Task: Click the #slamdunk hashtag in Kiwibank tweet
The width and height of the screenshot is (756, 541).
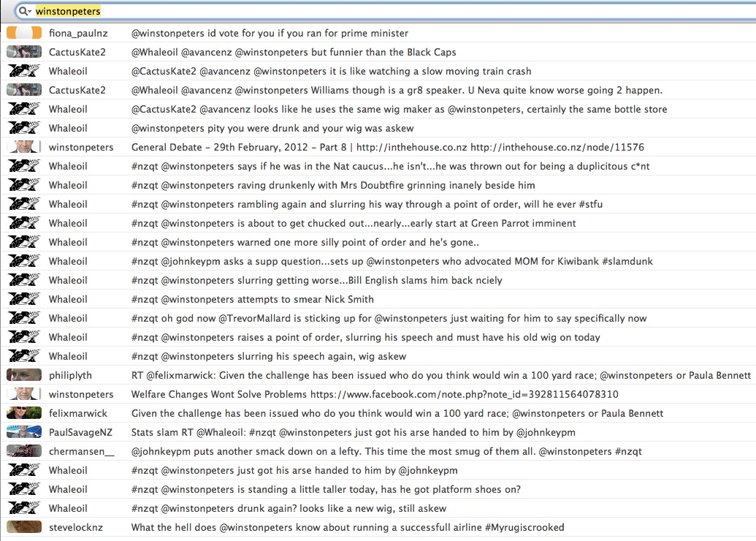Action: [x=627, y=262]
